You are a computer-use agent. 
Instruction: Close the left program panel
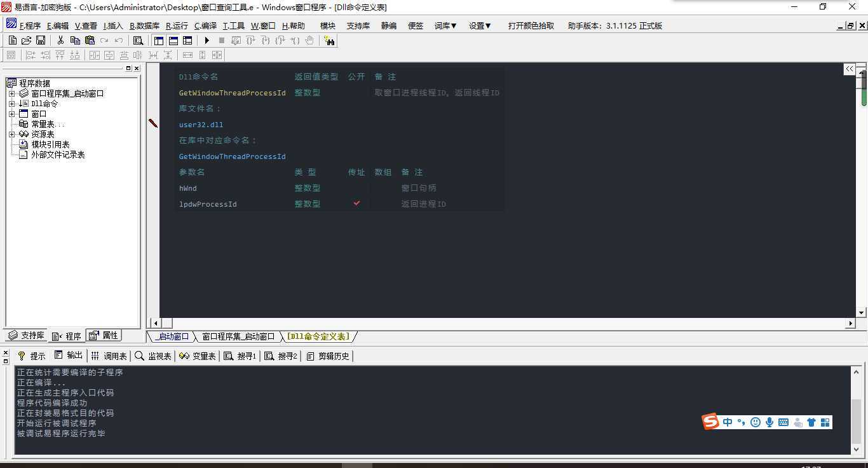[137, 68]
